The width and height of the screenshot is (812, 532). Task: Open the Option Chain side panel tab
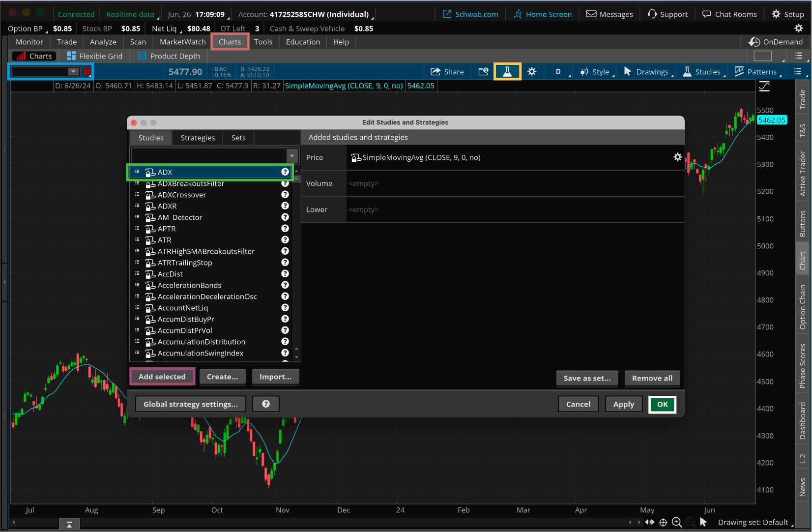[x=802, y=307]
